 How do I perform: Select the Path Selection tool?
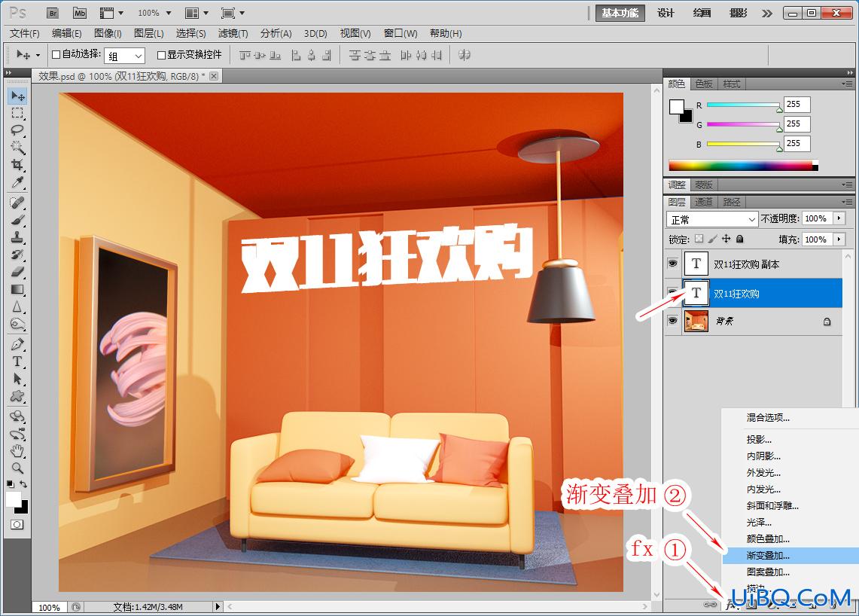[x=17, y=379]
